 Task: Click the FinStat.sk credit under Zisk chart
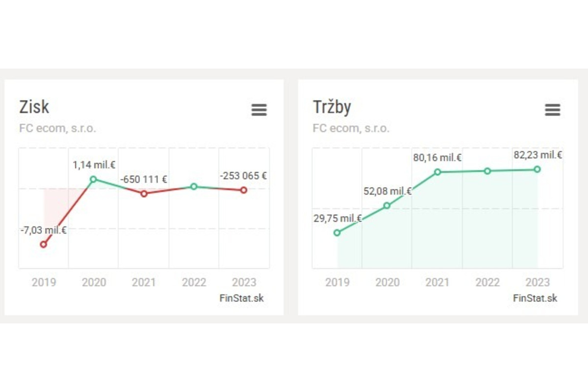pyautogui.click(x=242, y=298)
